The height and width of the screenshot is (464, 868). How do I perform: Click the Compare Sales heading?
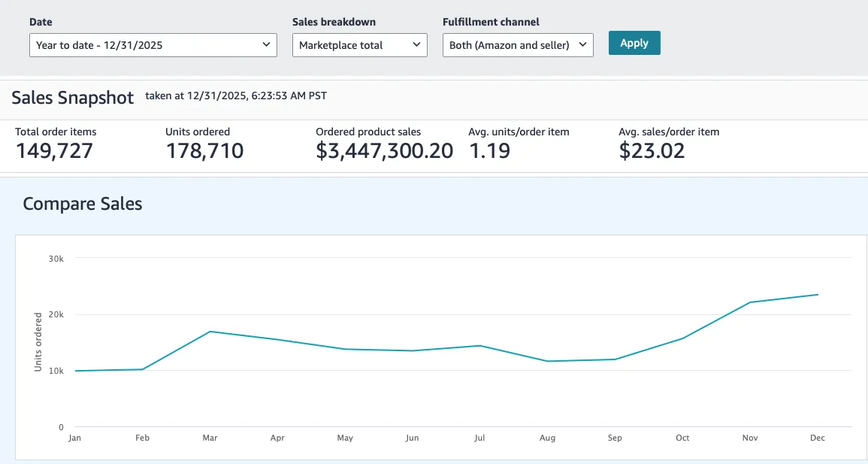click(x=83, y=204)
